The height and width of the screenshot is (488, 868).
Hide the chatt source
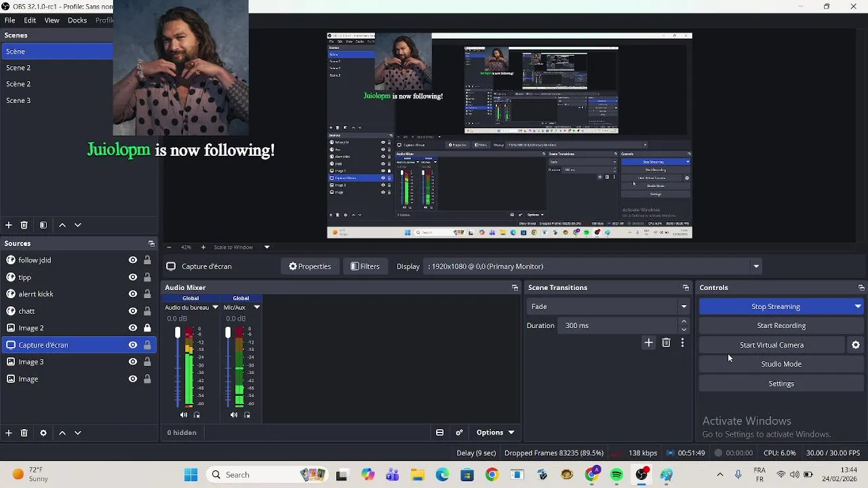[x=133, y=311]
